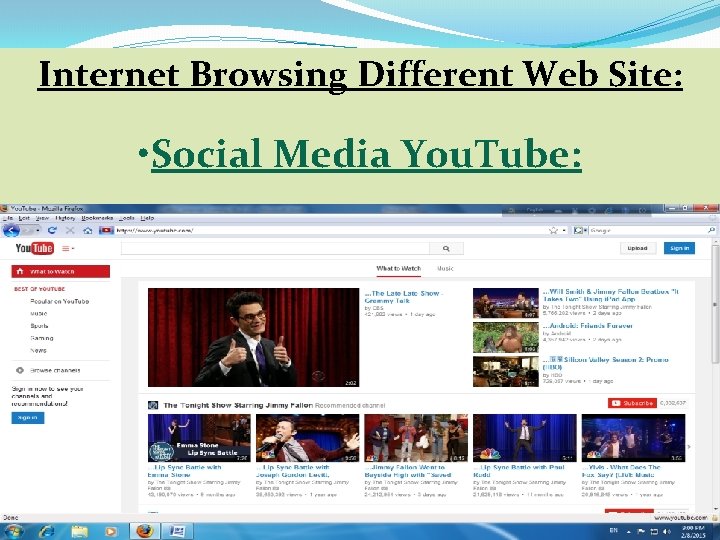This screenshot has width=720, height=540.
Task: Click the taskbar clock showing date
Action: coord(693,532)
